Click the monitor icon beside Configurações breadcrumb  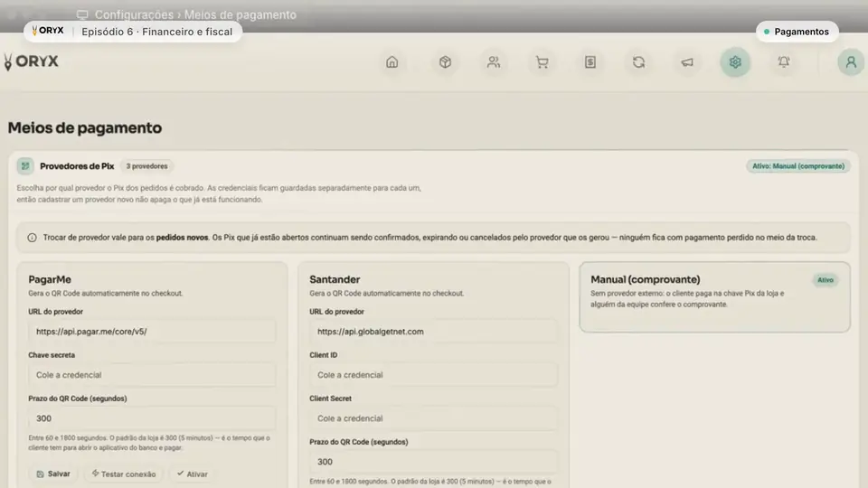click(x=82, y=15)
